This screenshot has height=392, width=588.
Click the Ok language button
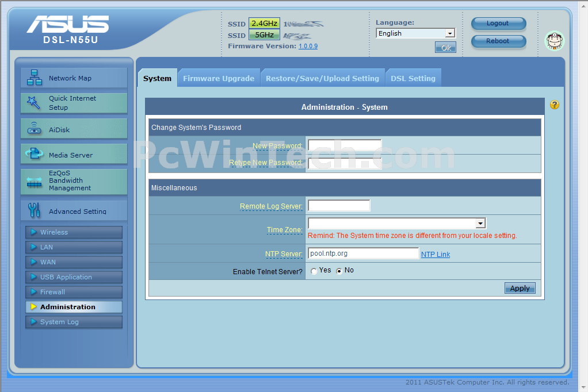445,48
